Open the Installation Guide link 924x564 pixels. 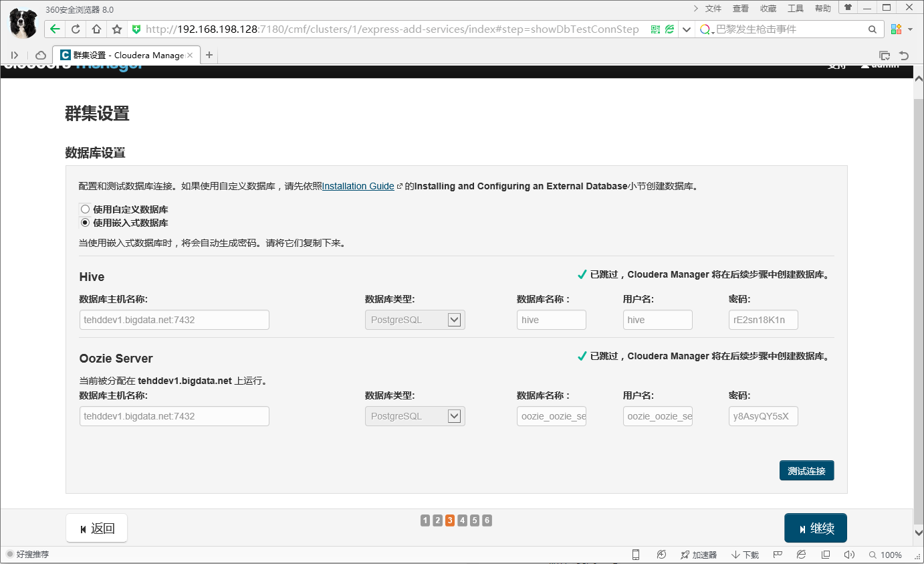(358, 186)
